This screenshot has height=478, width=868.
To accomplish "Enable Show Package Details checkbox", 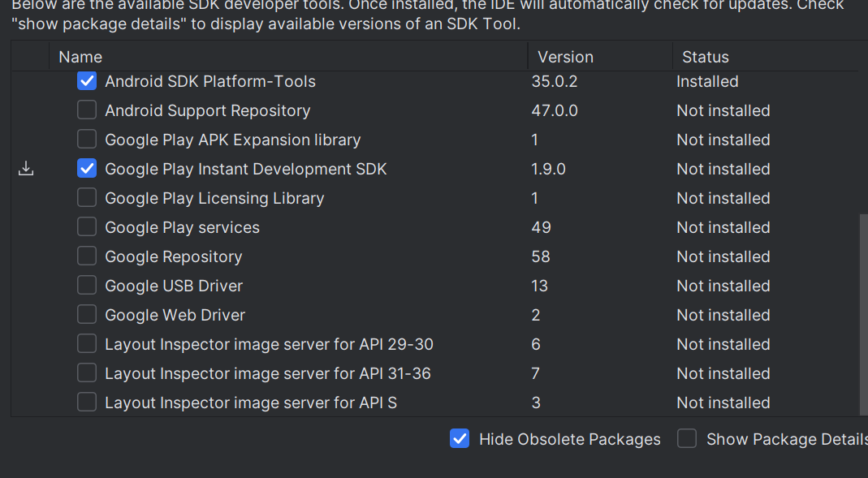I will click(x=687, y=439).
